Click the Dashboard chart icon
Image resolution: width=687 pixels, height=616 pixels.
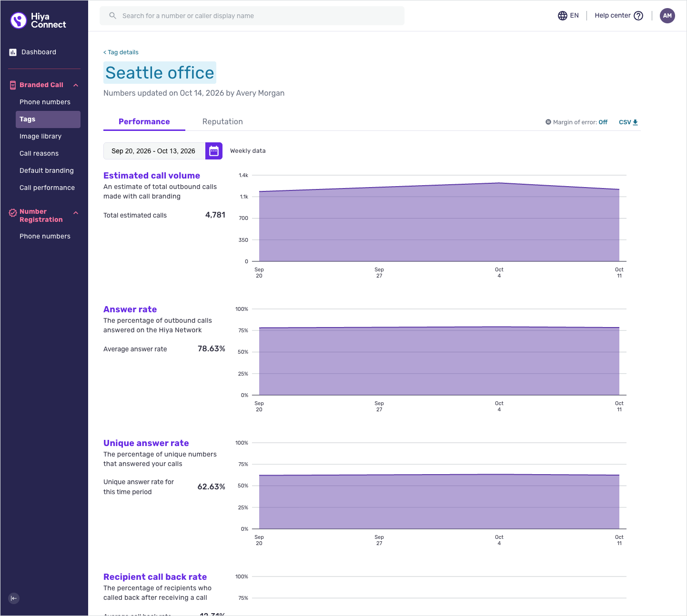pos(13,52)
